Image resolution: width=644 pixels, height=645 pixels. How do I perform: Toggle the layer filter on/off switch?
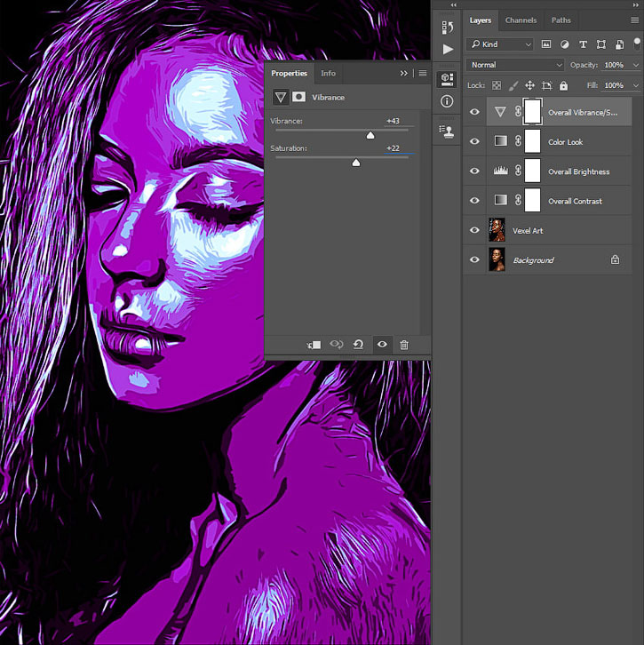637,44
